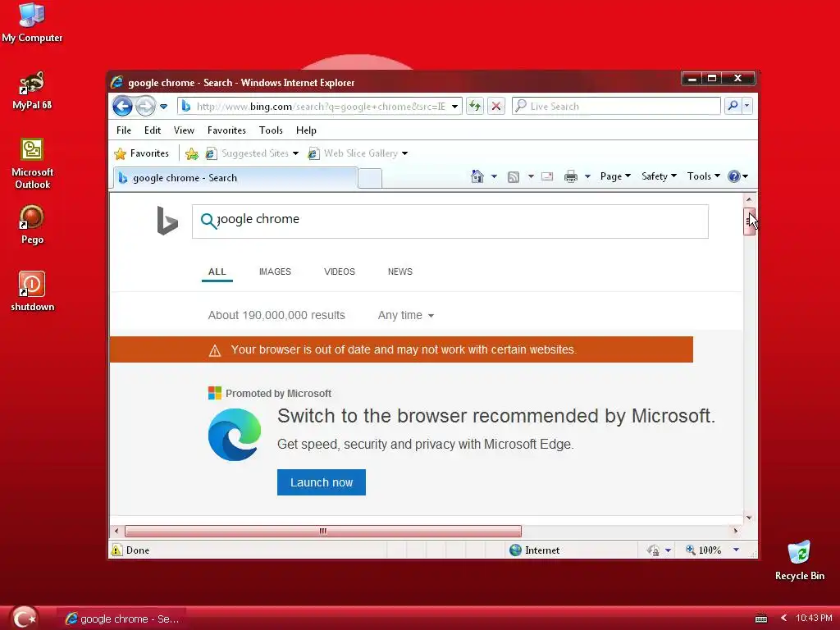The height and width of the screenshot is (630, 840).
Task: Open the Tools menu in menu bar
Action: pos(271,130)
